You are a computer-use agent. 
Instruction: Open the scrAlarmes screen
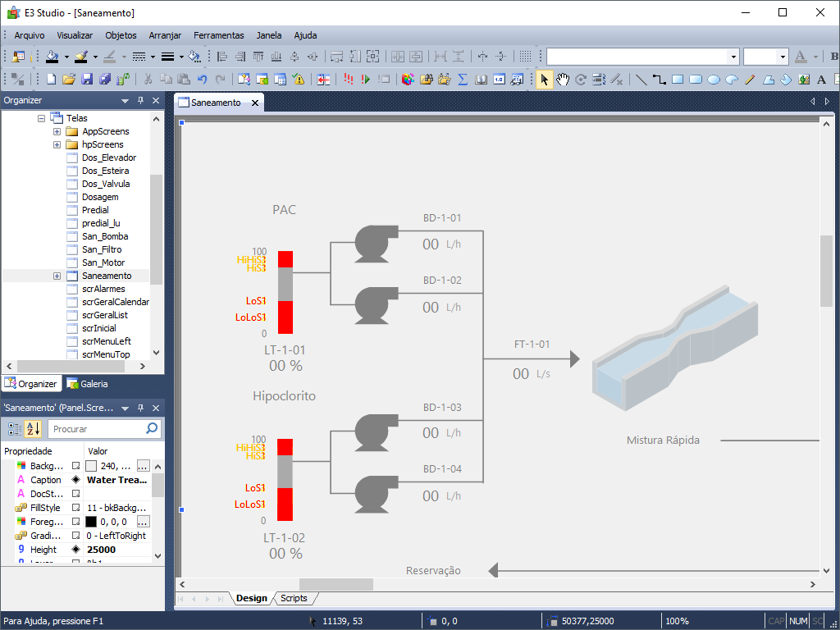pos(105,288)
